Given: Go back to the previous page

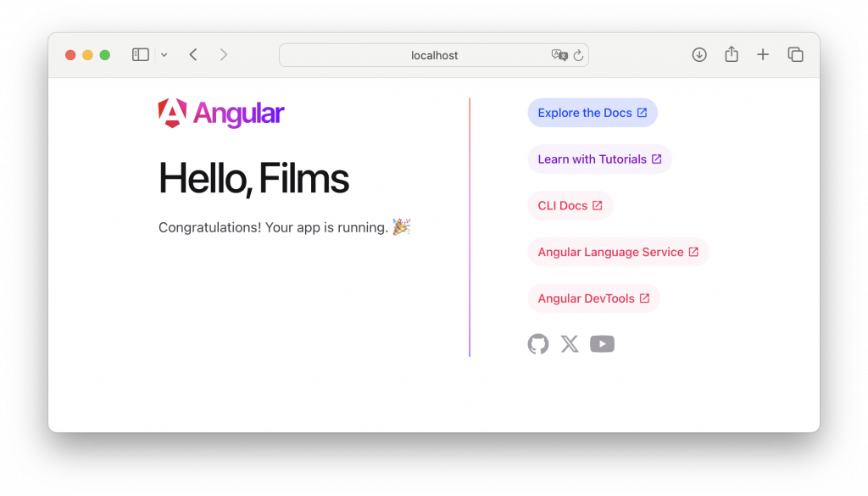Looking at the screenshot, I should [193, 55].
